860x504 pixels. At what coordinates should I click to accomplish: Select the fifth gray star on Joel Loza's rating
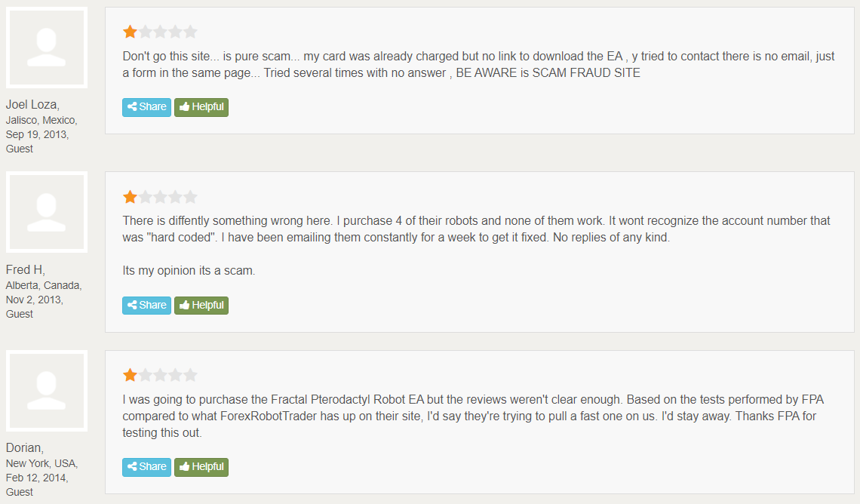coord(190,32)
